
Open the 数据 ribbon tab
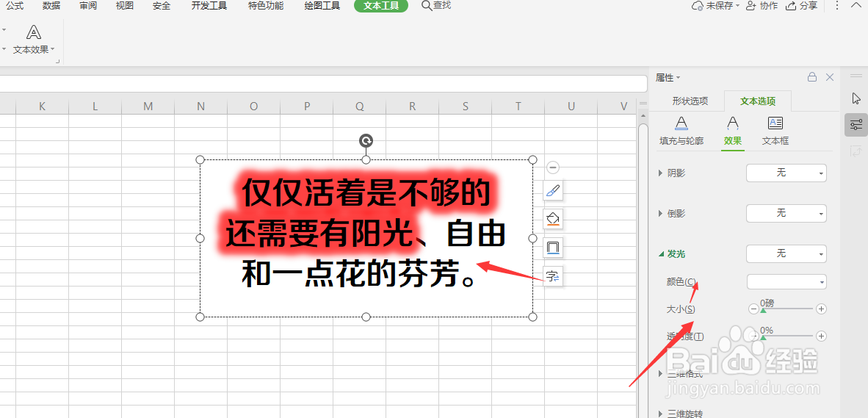click(x=51, y=6)
